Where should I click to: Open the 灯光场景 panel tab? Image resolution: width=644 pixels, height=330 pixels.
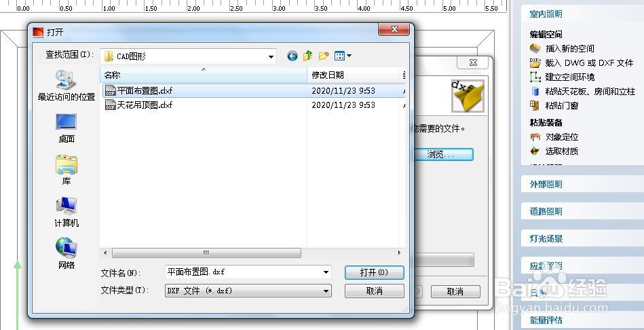(546, 239)
